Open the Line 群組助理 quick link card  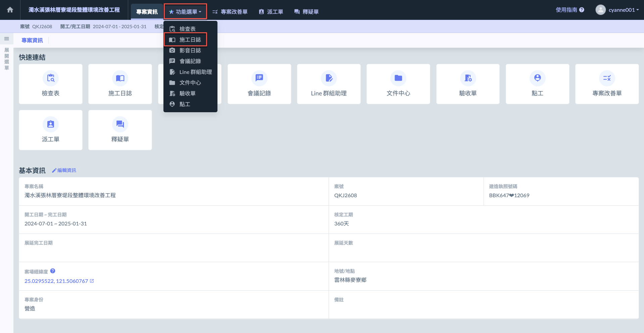(329, 84)
